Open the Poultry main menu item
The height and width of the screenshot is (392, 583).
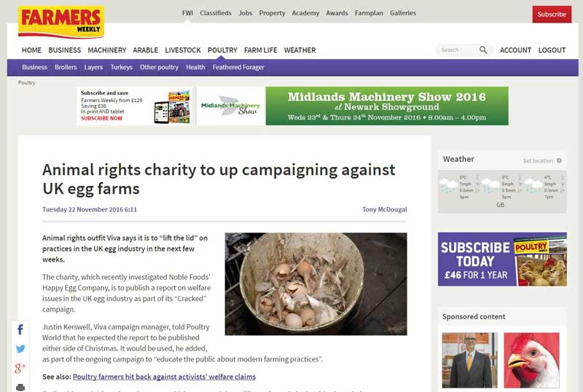[222, 50]
